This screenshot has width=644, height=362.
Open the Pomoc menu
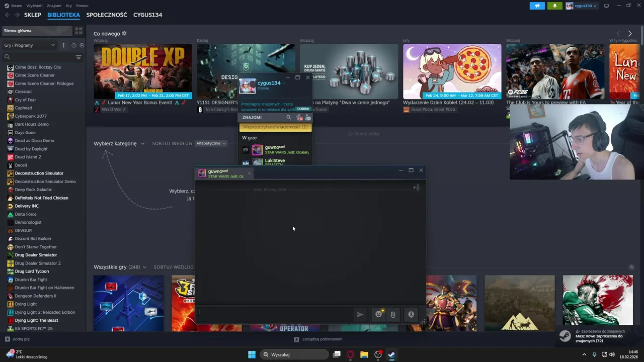[x=83, y=6]
